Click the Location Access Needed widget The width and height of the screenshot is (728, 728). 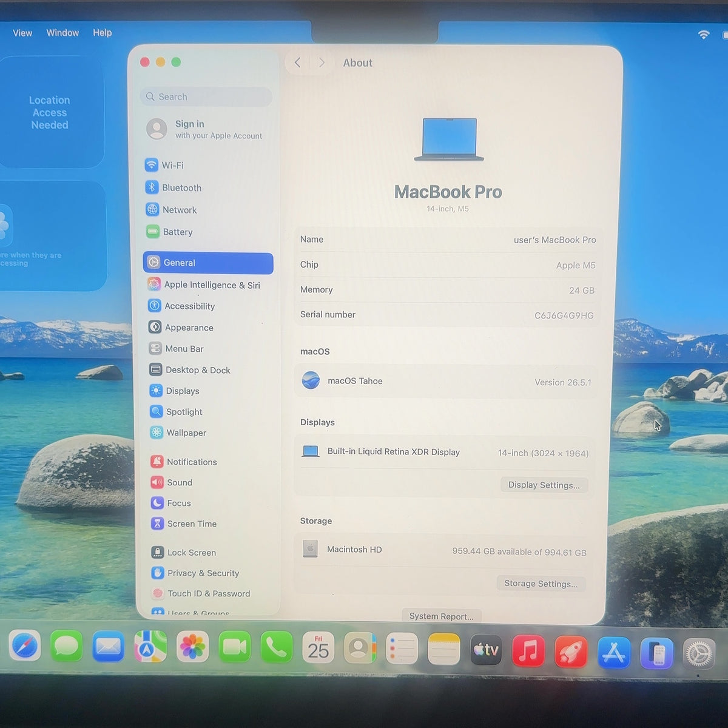tap(51, 112)
